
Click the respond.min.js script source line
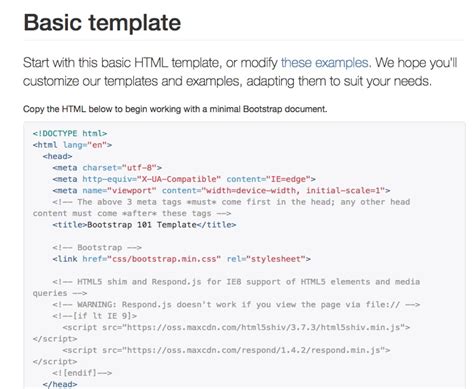point(226,350)
